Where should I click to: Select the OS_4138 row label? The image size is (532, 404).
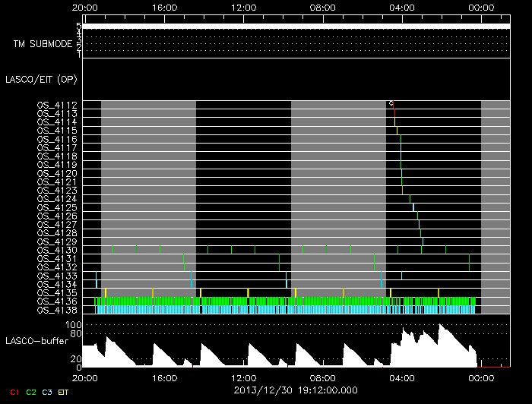click(57, 310)
